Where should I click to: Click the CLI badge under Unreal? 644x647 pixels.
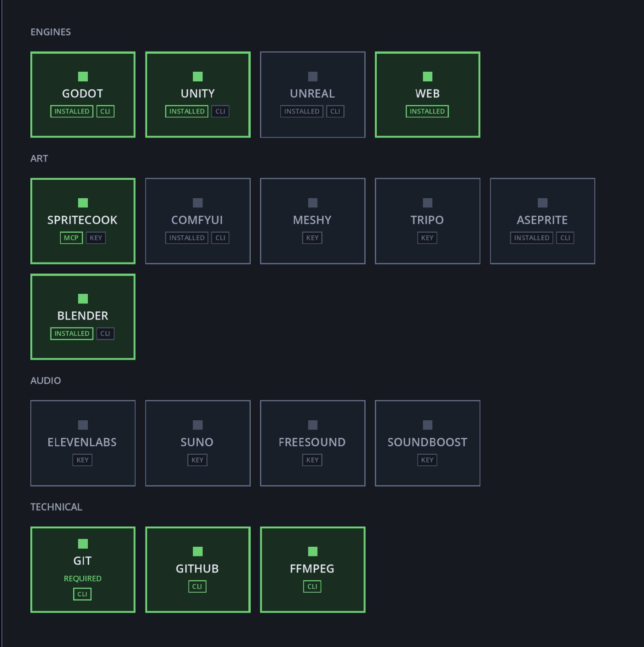(x=335, y=111)
